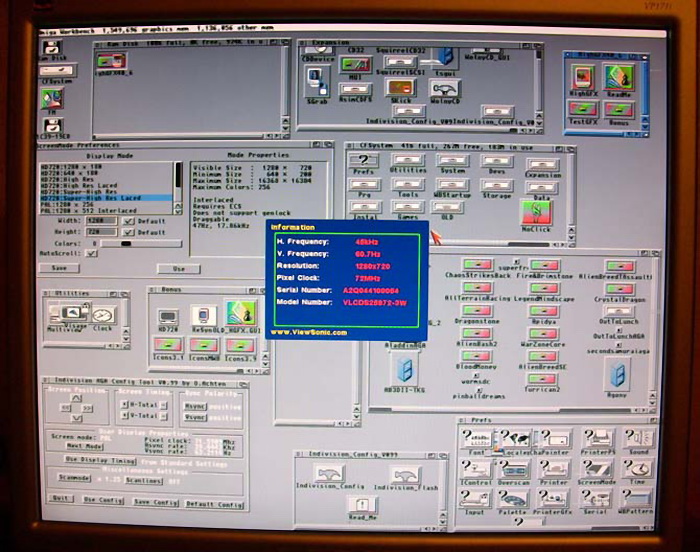Open the TestGFX icon

[583, 109]
